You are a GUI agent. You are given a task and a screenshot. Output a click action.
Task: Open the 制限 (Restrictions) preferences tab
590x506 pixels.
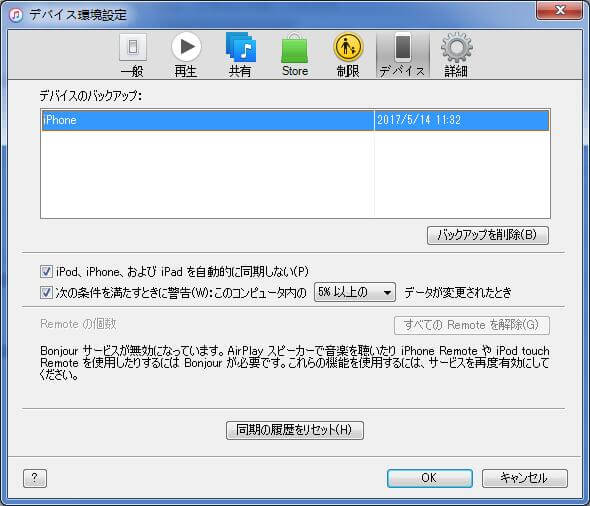(x=348, y=55)
